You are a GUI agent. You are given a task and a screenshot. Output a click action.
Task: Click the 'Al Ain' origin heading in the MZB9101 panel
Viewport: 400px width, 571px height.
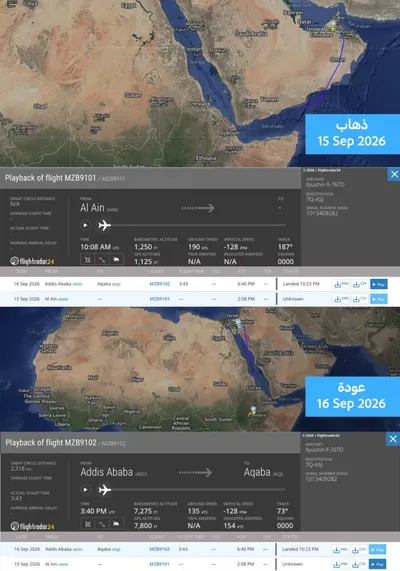pos(92,208)
